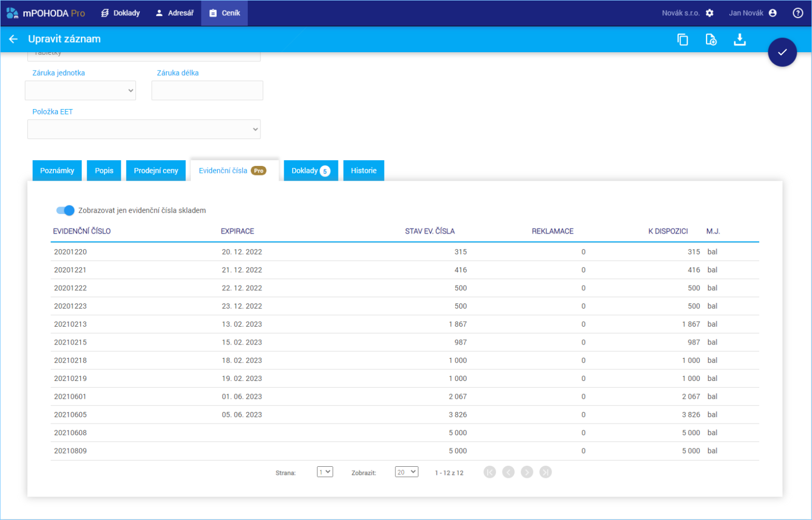This screenshot has height=520, width=812.
Task: Select row with number 20201223
Action: pos(405,306)
